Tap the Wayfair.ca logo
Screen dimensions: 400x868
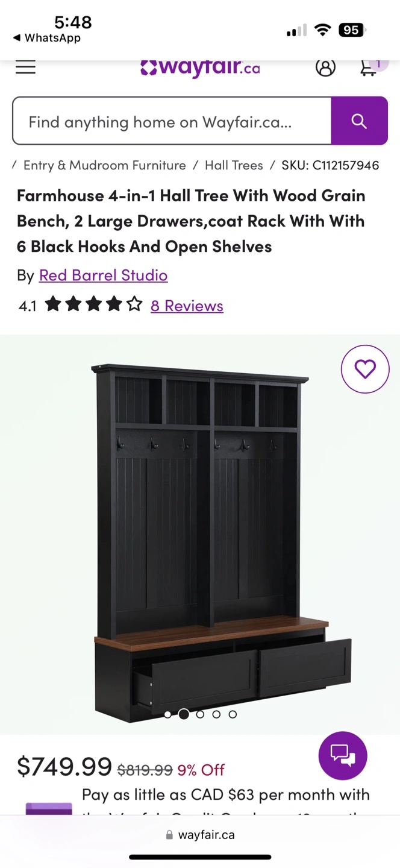pyautogui.click(x=200, y=68)
